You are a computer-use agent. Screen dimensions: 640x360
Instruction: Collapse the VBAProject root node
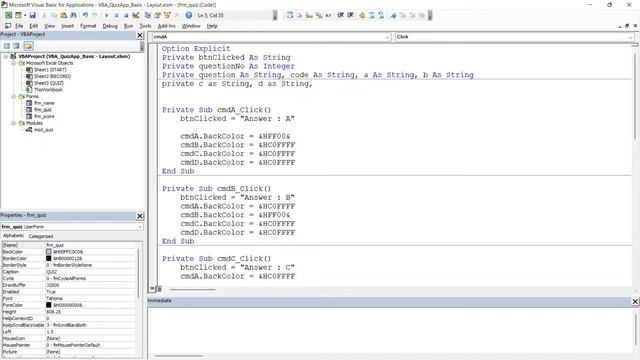[6, 56]
